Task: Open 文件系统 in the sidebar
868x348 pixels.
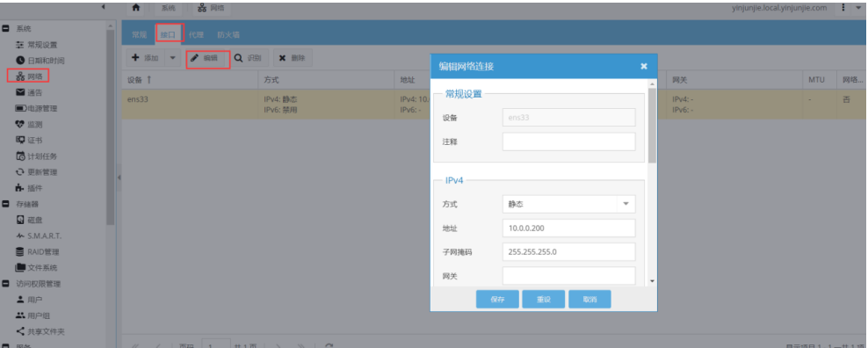Action: coord(37,268)
